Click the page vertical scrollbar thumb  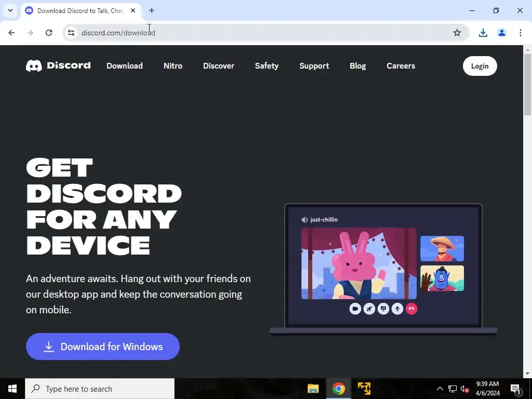[x=527, y=85]
